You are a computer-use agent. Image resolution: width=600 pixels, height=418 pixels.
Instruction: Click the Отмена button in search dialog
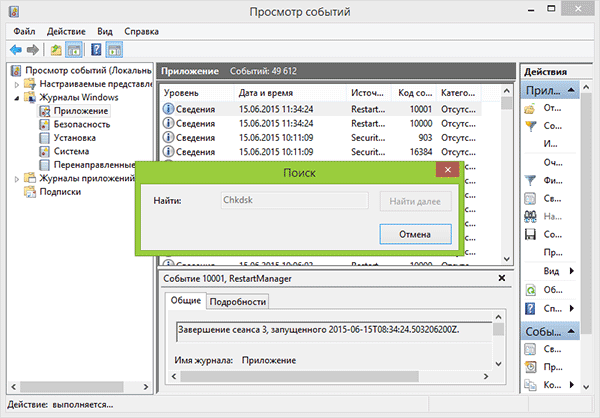pyautogui.click(x=416, y=234)
